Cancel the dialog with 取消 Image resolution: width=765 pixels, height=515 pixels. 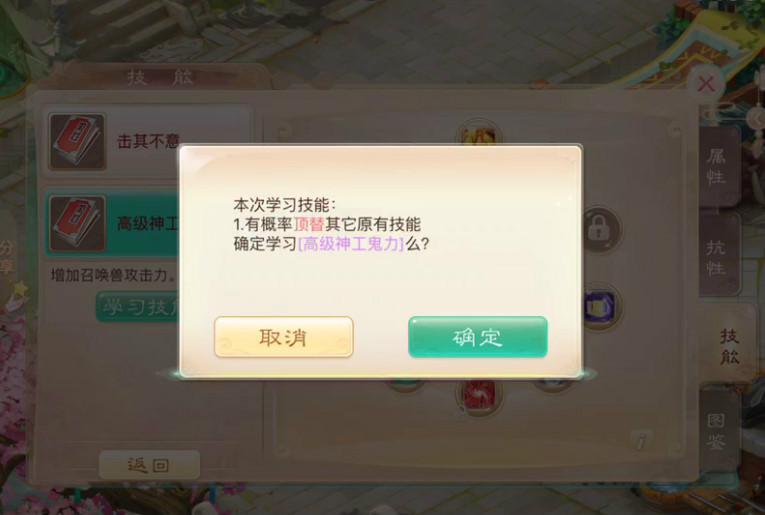point(283,337)
